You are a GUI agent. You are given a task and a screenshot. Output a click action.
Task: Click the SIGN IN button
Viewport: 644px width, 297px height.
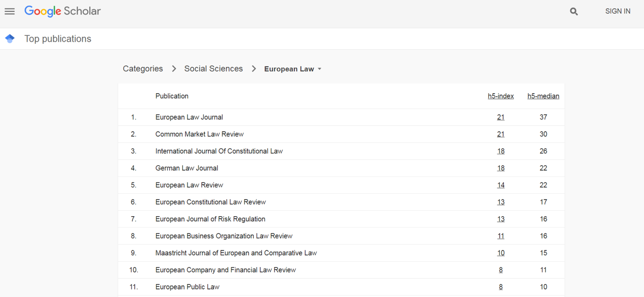point(618,11)
